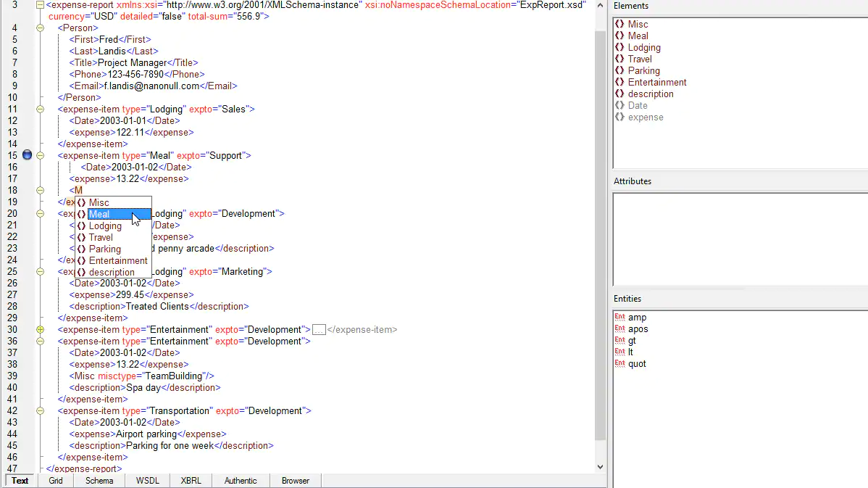Select Lodging from the Elements panel
This screenshot has height=488, width=868.
click(x=644, y=47)
